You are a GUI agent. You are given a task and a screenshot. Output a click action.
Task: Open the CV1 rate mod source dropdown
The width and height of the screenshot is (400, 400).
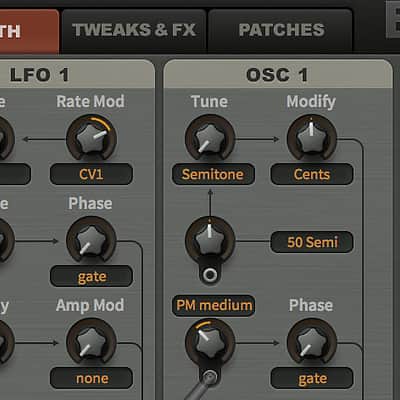(x=91, y=174)
